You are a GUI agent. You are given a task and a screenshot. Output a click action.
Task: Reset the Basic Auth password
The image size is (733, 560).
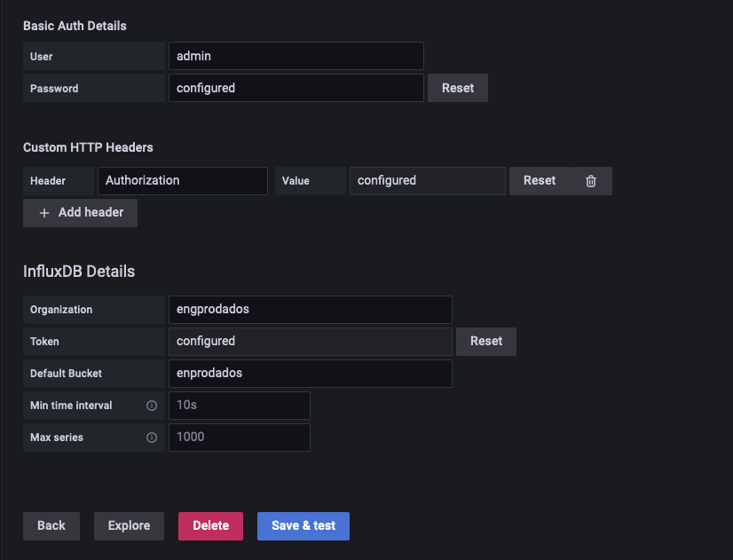click(458, 88)
